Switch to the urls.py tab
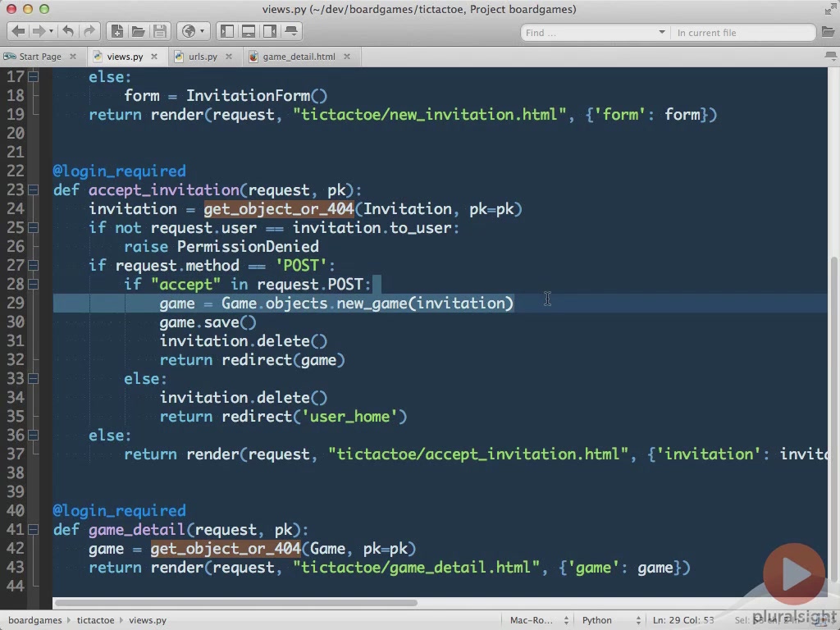Viewport: 840px width, 630px height. 202,57
